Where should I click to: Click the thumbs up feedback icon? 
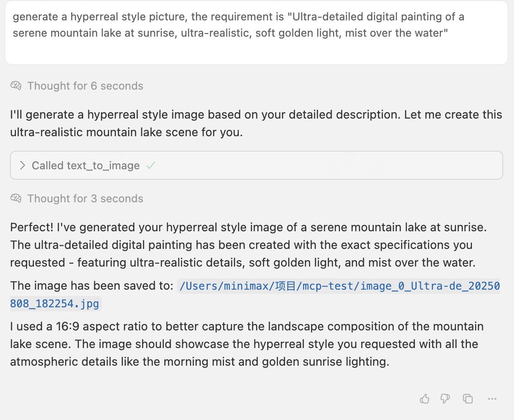coord(424,399)
